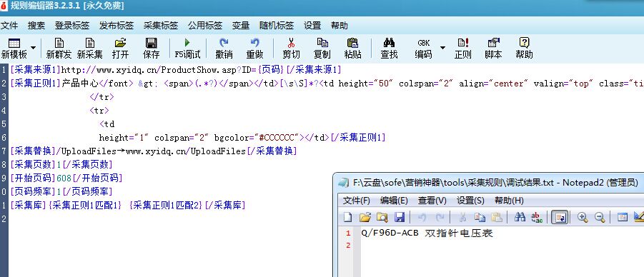
Task: Toggle Notepad2 word wrap button
Action: coord(560,217)
